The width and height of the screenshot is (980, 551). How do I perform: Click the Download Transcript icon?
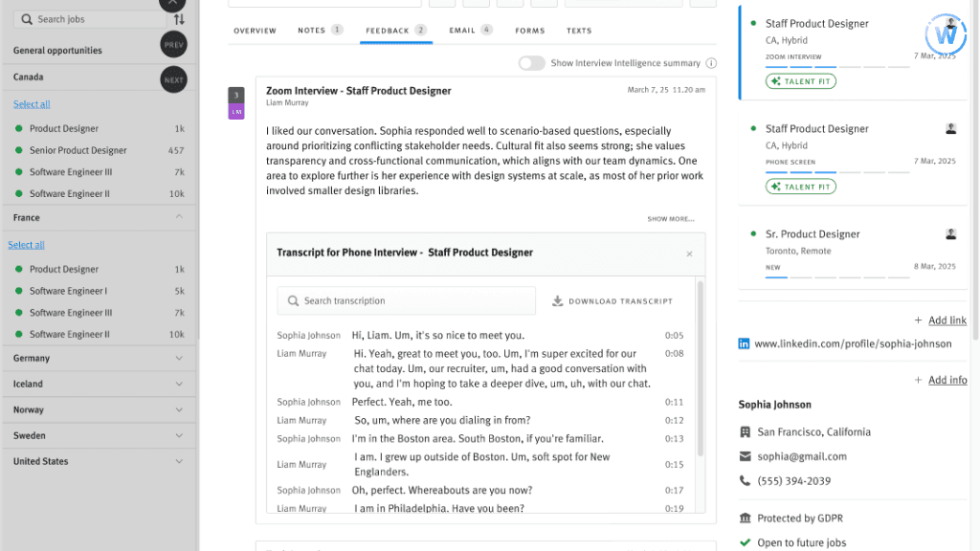[x=556, y=300]
